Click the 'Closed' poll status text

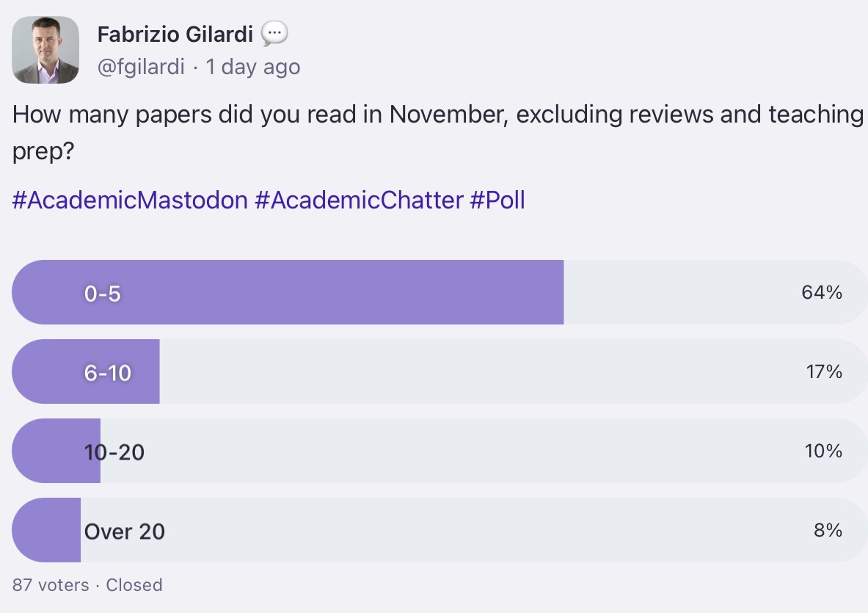134,585
